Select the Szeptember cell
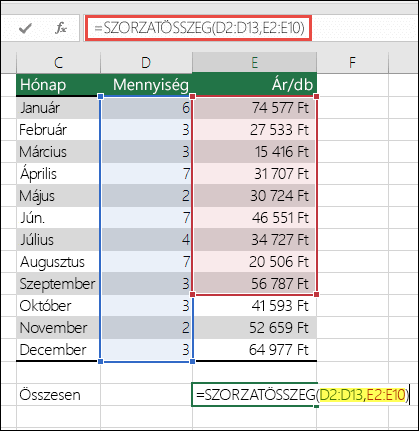Viewport: 419px width, 431px height. pos(58,284)
